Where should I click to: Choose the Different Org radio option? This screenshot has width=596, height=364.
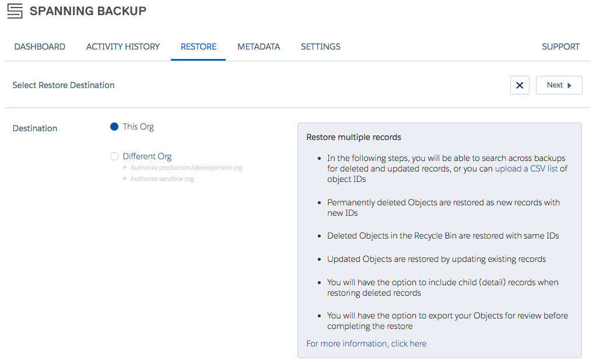[114, 156]
